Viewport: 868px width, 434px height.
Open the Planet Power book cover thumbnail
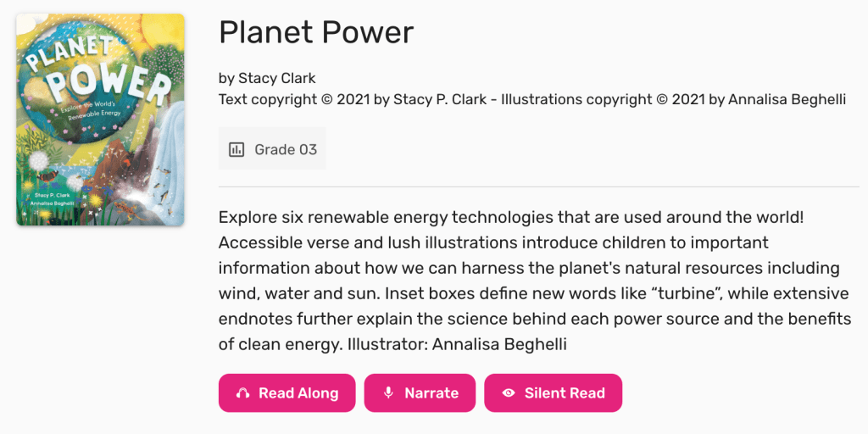[x=100, y=120]
